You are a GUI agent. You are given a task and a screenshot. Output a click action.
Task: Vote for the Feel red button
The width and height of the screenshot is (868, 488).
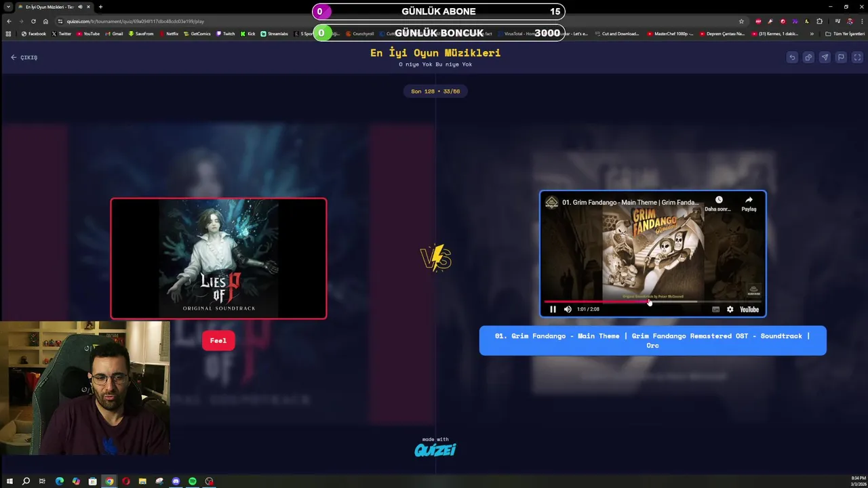click(218, 341)
